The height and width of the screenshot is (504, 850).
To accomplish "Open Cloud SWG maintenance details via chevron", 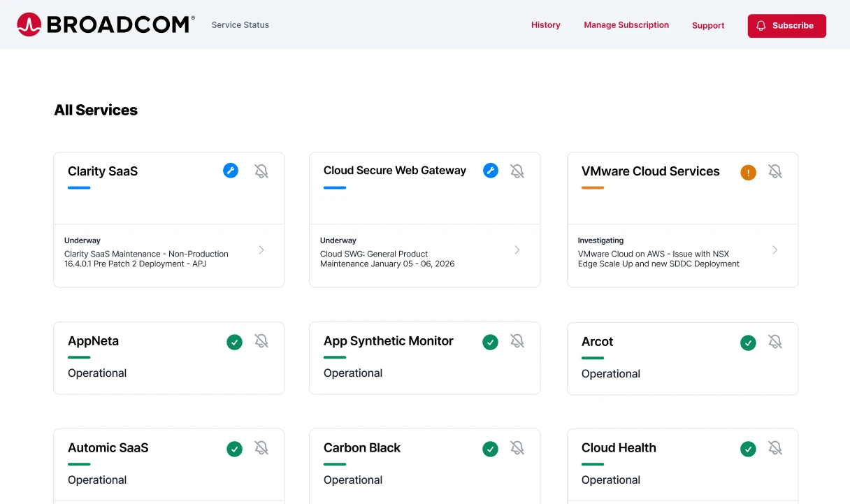I will tap(517, 249).
